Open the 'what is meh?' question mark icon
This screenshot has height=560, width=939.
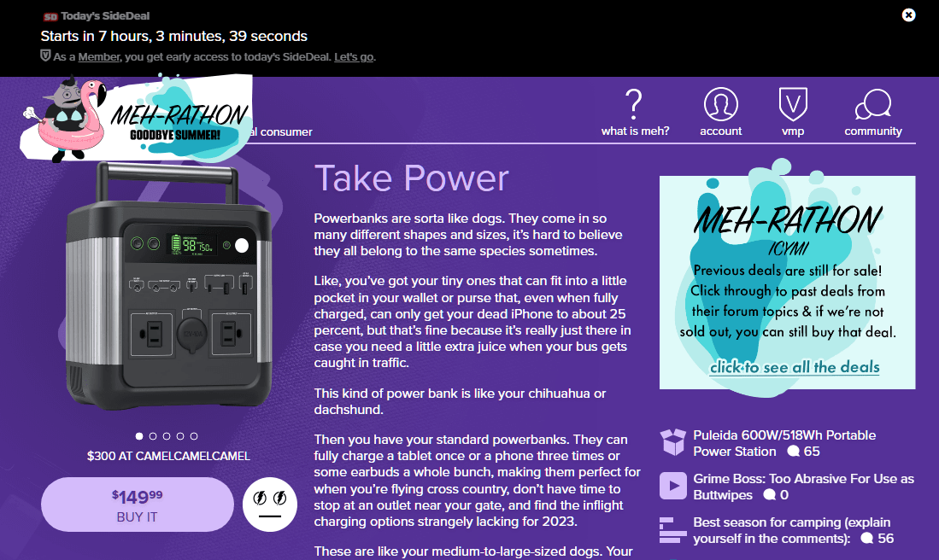click(x=634, y=104)
